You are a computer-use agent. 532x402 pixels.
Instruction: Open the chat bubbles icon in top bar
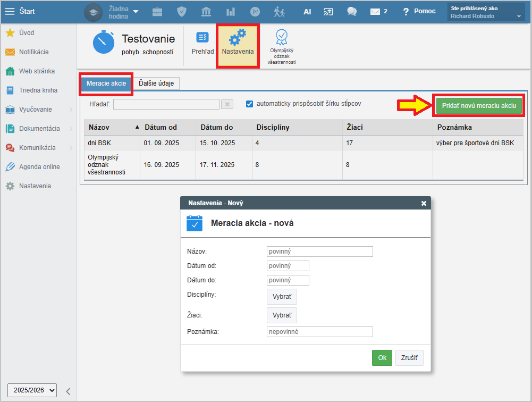click(351, 11)
